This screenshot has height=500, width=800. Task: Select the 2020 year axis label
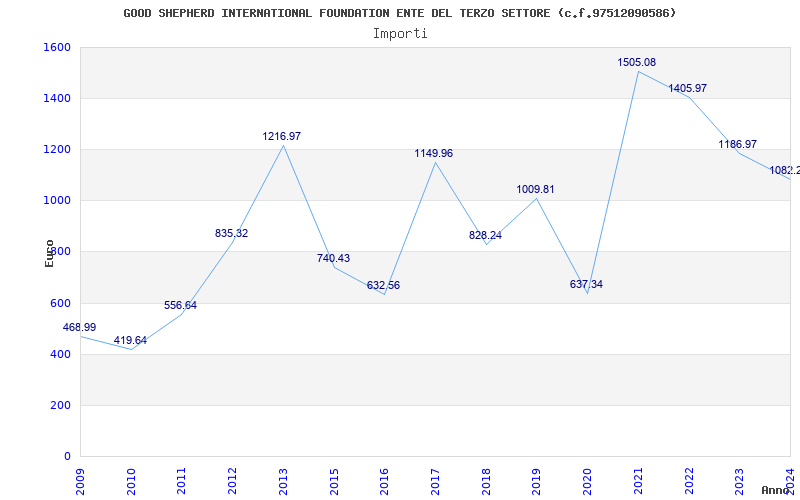[587, 482]
